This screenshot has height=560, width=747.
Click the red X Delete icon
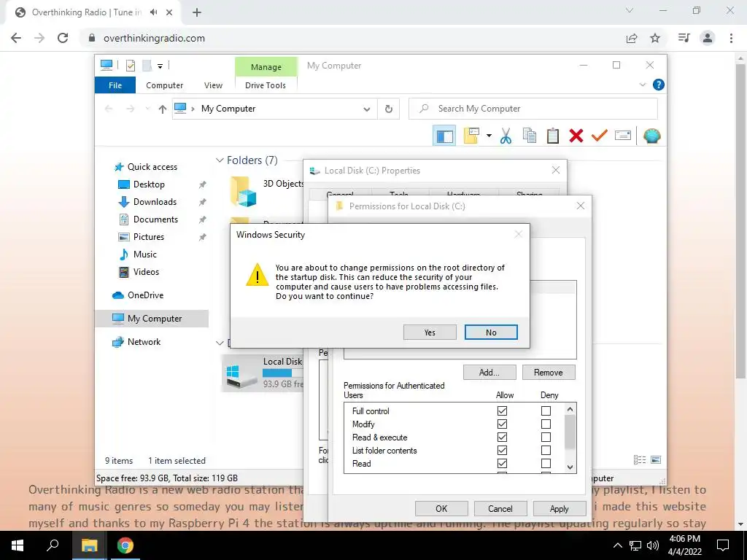576,136
